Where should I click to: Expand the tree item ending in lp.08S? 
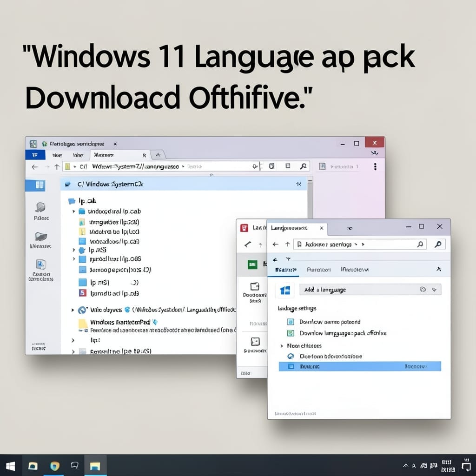click(73, 259)
